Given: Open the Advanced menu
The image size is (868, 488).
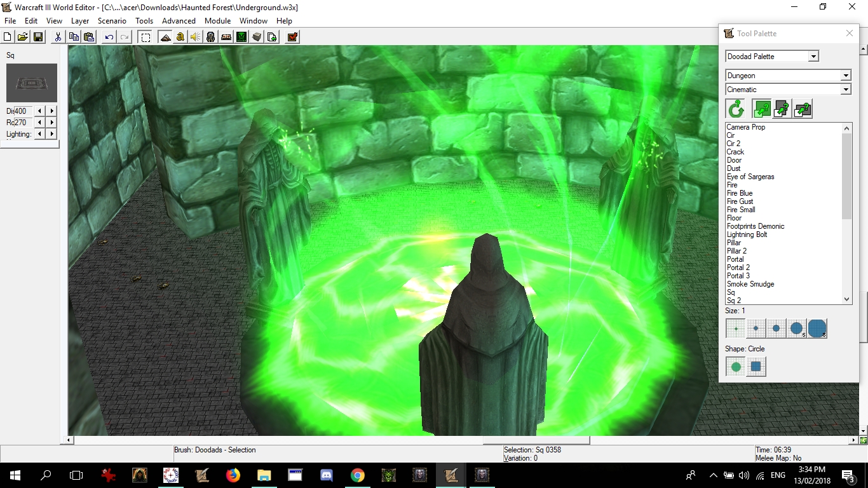Looking at the screenshot, I should [x=179, y=21].
